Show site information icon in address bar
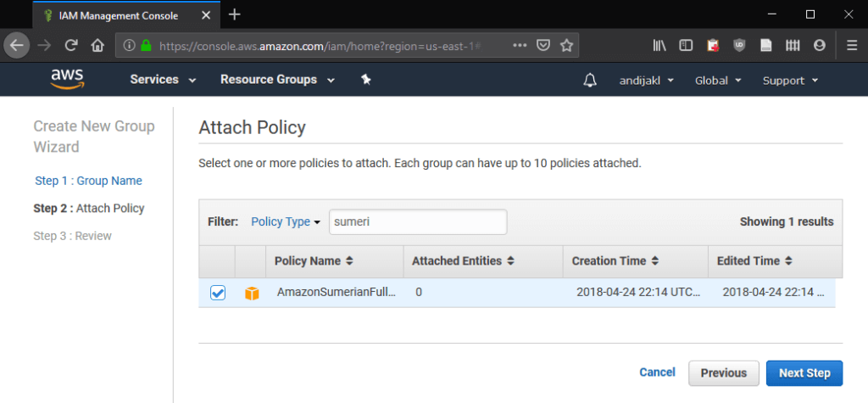This screenshot has height=403, width=868. point(130,46)
